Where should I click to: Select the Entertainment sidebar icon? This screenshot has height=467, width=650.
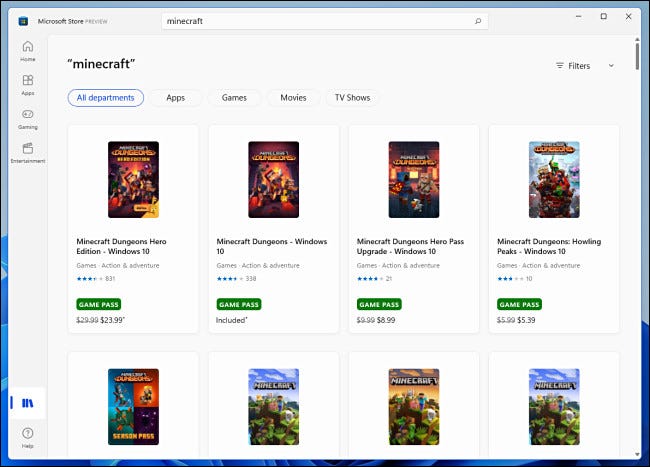(27, 150)
